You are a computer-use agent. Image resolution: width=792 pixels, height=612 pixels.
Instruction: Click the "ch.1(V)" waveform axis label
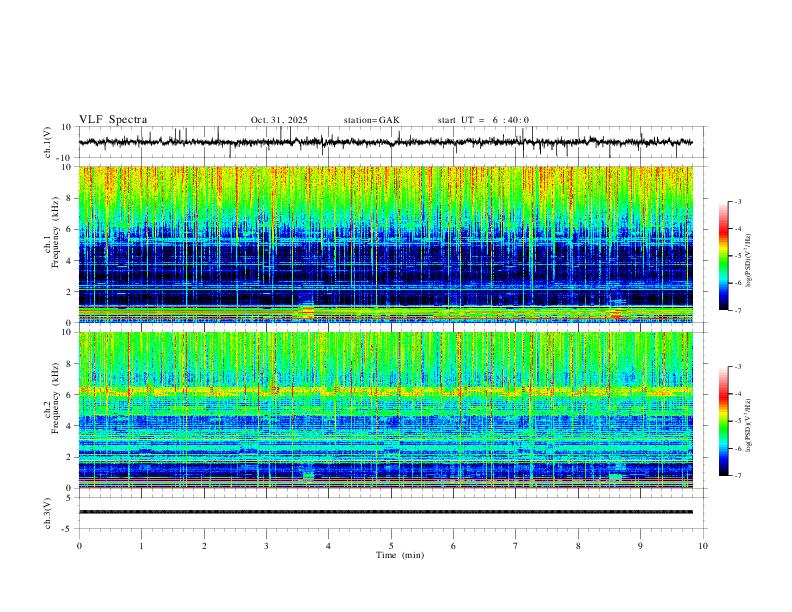coord(48,142)
